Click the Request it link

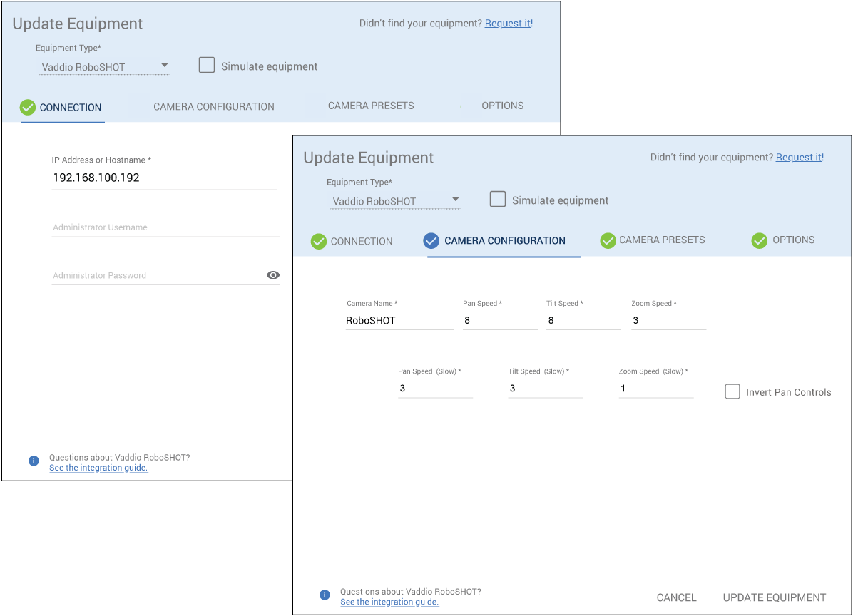coord(799,157)
